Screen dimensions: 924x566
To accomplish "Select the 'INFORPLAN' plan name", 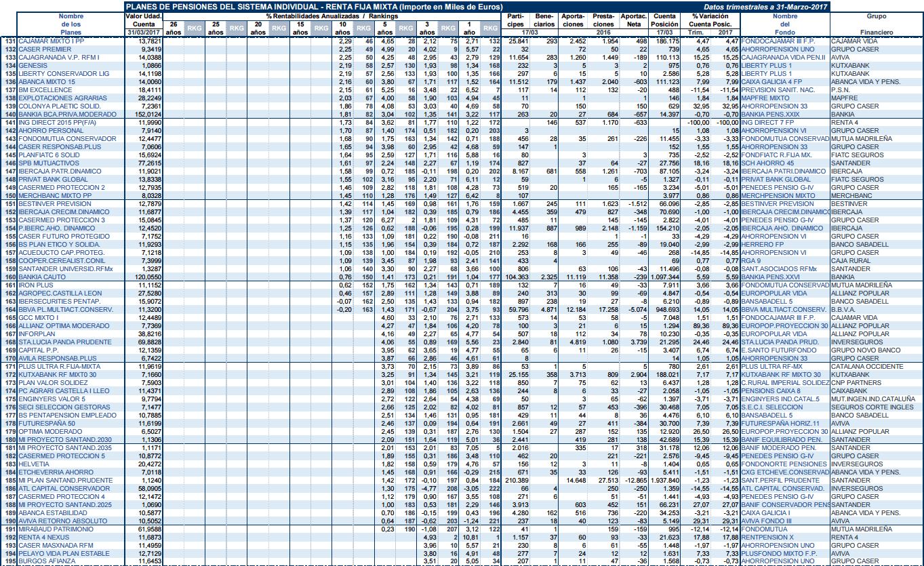I will (37, 334).
